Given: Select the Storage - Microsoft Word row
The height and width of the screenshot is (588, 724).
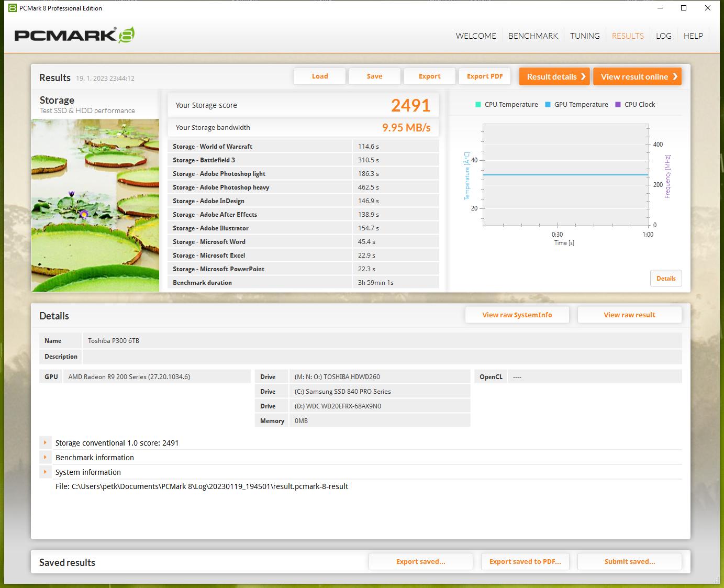Looking at the screenshot, I should (x=303, y=242).
